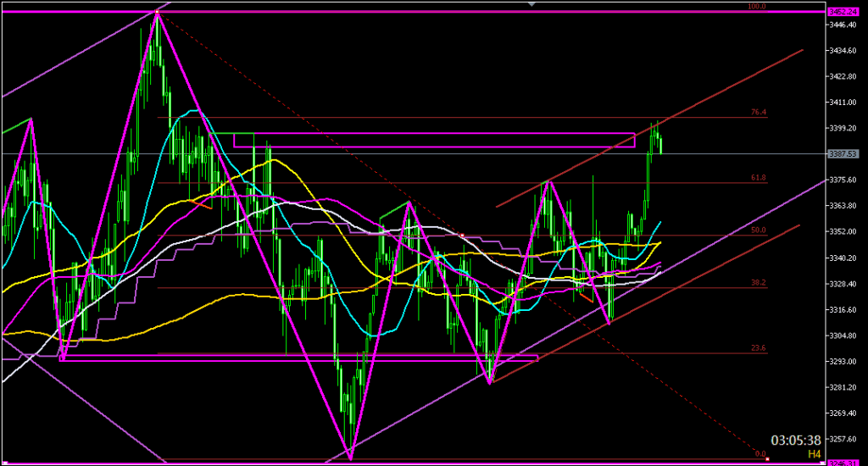Screen dimensions: 868x466
Task: Click the 3399.20 price axis label
Action: click(842, 129)
